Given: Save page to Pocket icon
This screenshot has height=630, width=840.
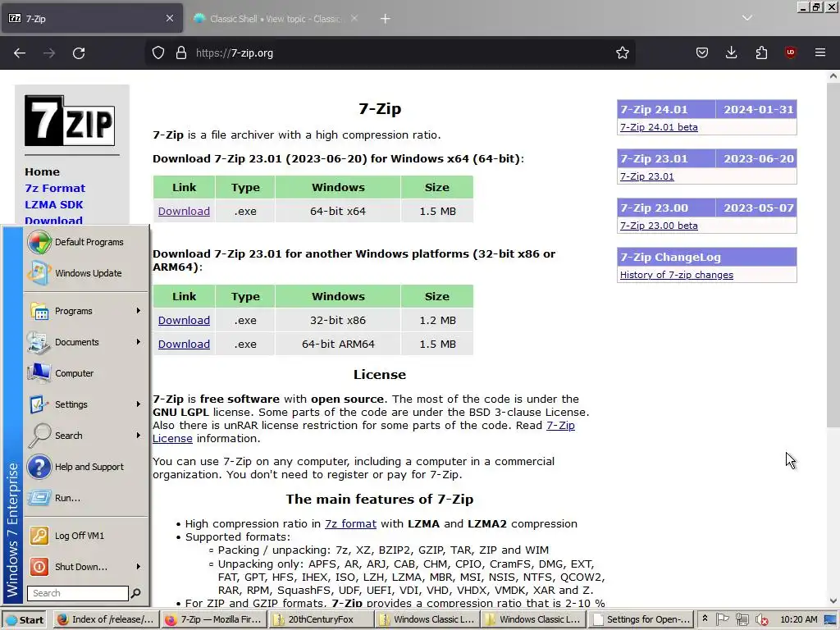Looking at the screenshot, I should (x=702, y=52).
